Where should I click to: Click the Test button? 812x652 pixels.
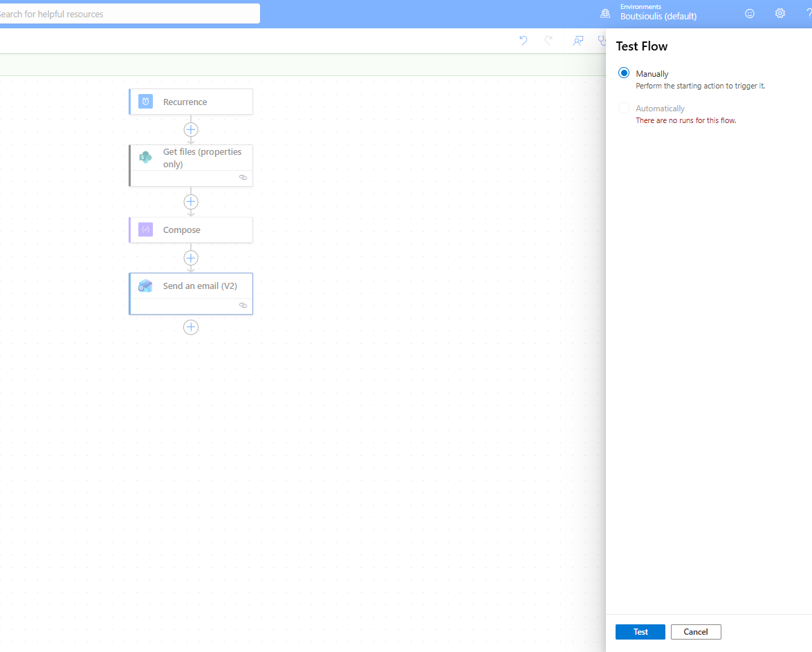click(640, 632)
